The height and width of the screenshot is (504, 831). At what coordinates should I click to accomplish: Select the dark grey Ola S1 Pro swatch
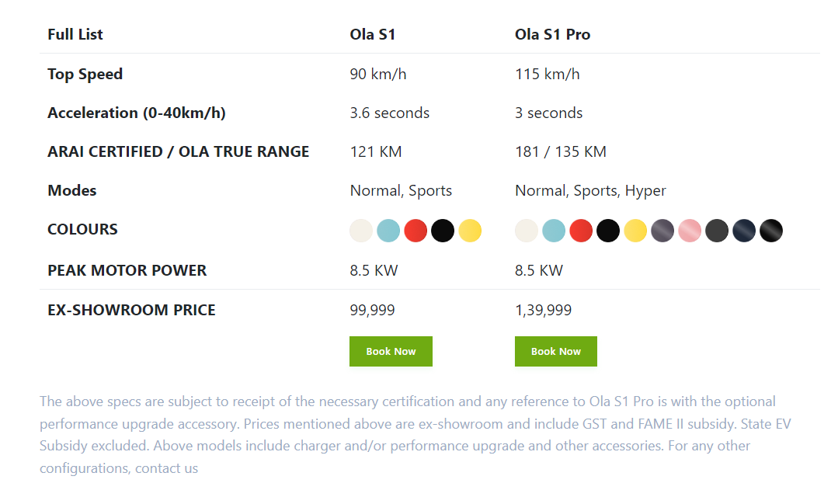717,231
